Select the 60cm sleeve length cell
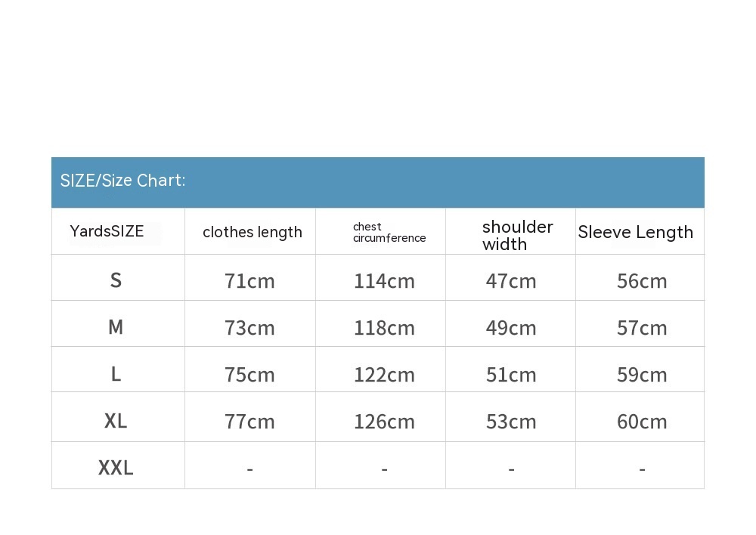 pyautogui.click(x=642, y=422)
